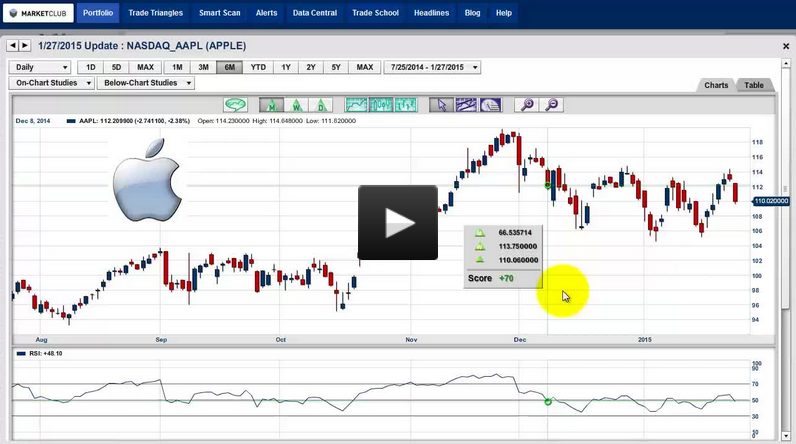
Task: Toggle the daily Trade Triangle (D) icon
Action: tap(320, 104)
